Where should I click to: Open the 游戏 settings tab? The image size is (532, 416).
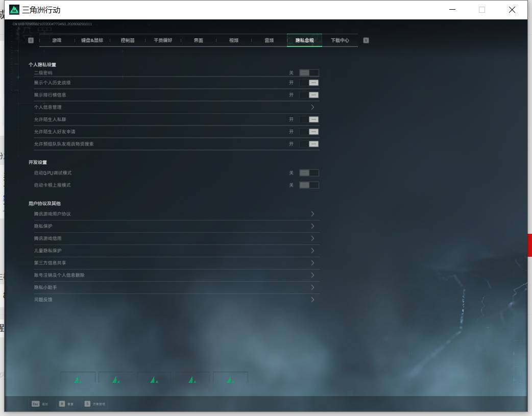tap(57, 40)
